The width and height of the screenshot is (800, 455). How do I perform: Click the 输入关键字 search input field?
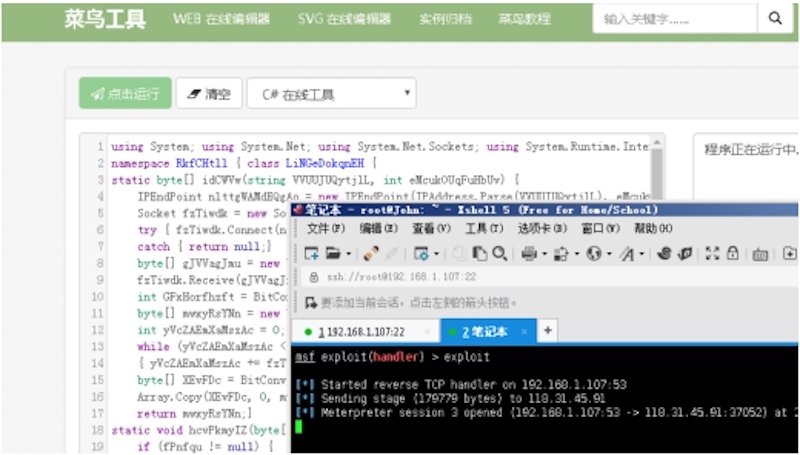pos(675,19)
